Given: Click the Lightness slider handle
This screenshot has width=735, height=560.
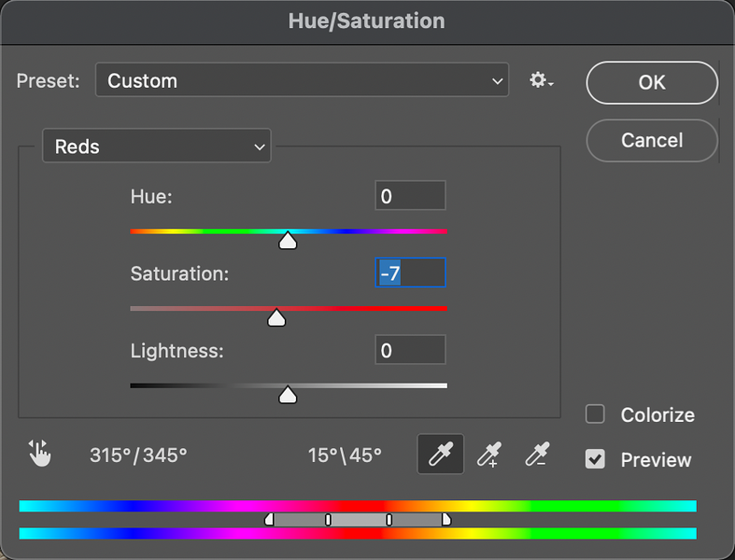Looking at the screenshot, I should 288,395.
